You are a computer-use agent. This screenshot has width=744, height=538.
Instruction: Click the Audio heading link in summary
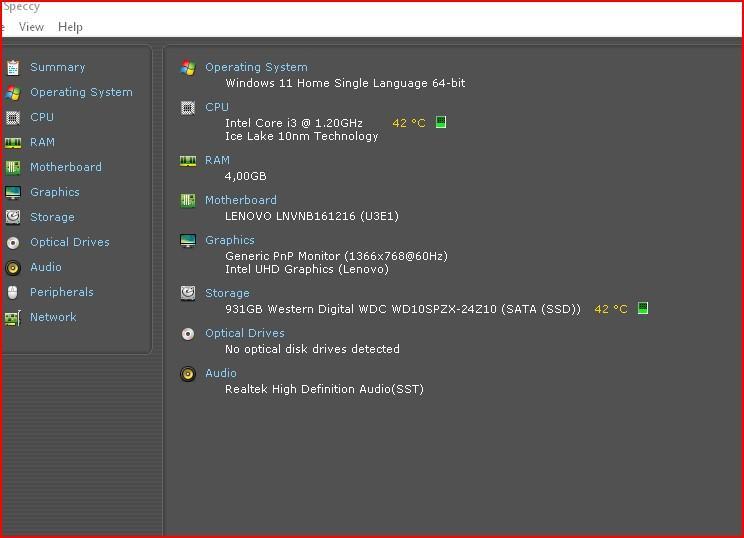(x=221, y=373)
